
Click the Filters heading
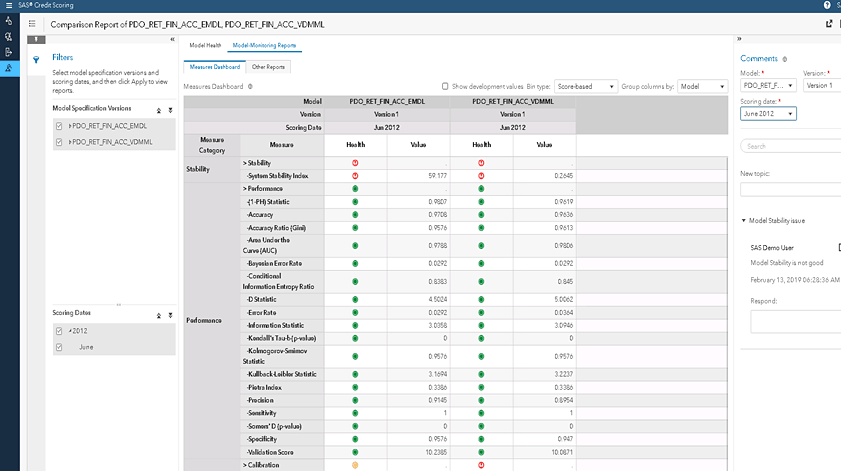click(62, 57)
